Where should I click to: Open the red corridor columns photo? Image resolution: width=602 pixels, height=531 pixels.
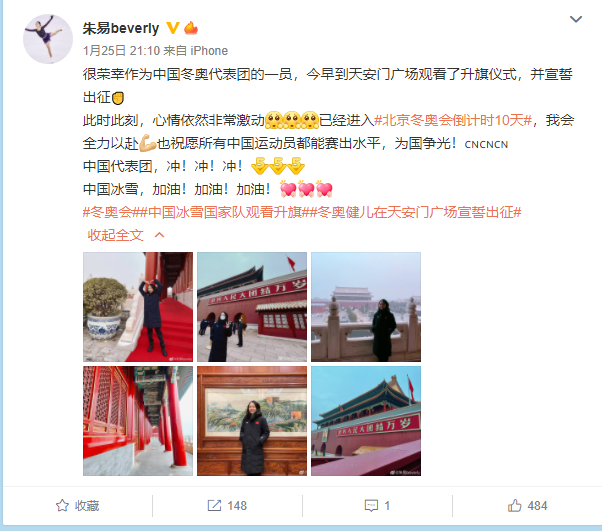138,421
